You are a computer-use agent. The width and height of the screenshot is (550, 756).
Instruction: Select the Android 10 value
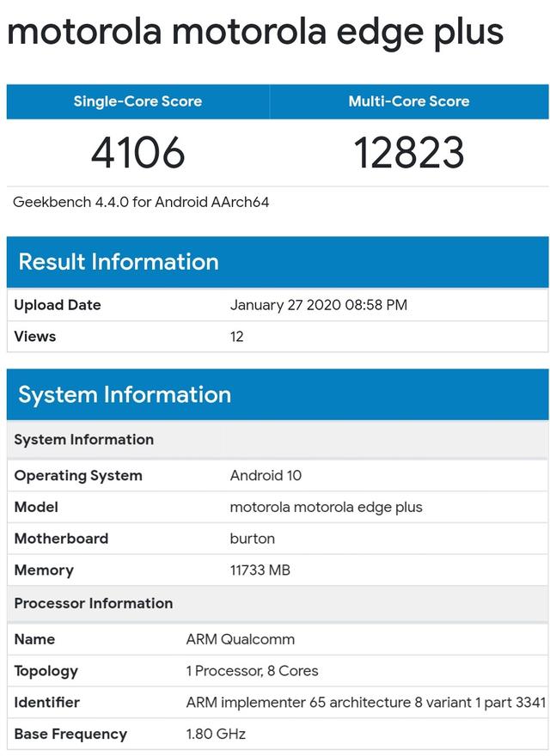click(x=266, y=476)
